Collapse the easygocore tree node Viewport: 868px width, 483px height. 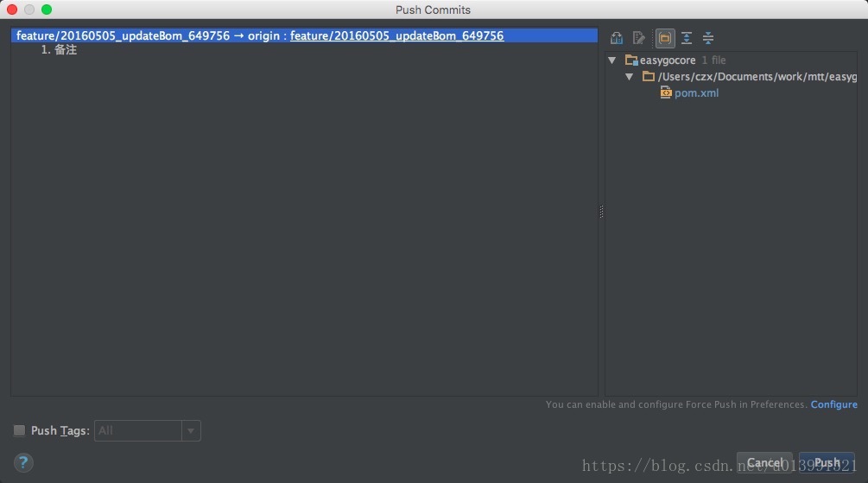click(x=611, y=60)
